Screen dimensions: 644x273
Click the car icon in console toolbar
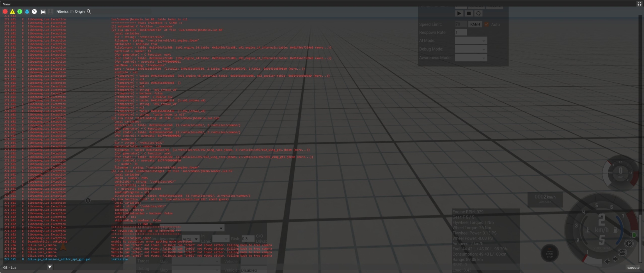pos(43,12)
